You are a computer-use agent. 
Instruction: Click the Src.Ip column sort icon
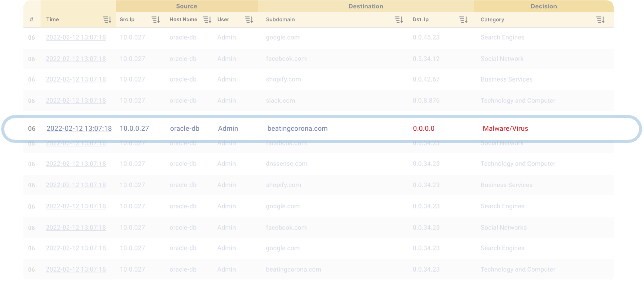(156, 19)
